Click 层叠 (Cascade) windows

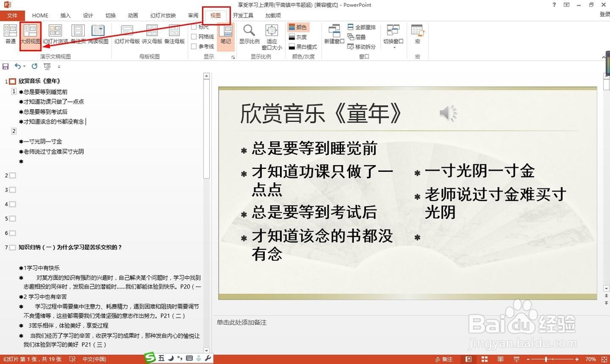point(356,37)
